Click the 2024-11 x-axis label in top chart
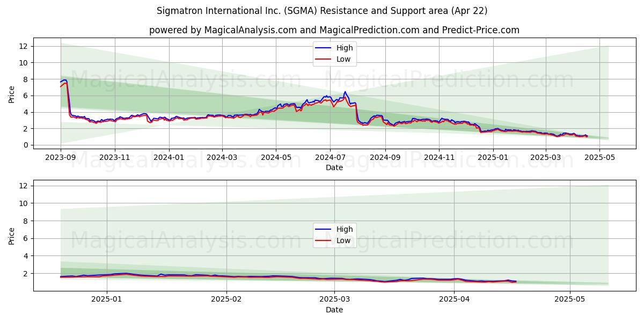This screenshot has width=644, height=322. tap(439, 158)
